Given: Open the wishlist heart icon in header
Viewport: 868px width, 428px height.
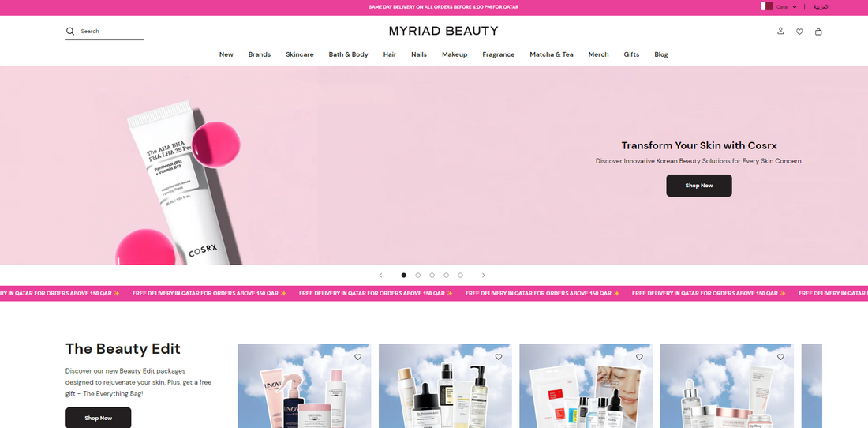Looking at the screenshot, I should tap(799, 32).
